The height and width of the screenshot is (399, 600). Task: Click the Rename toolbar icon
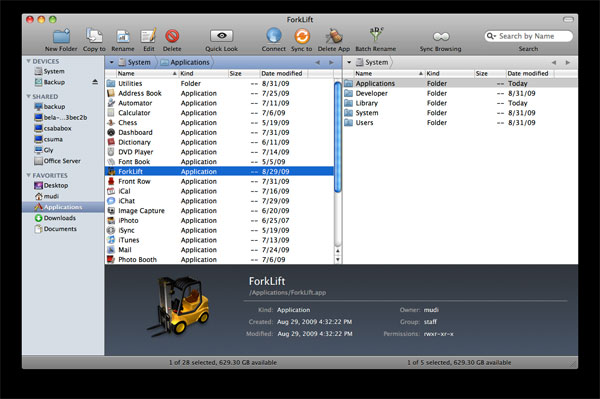(123, 36)
